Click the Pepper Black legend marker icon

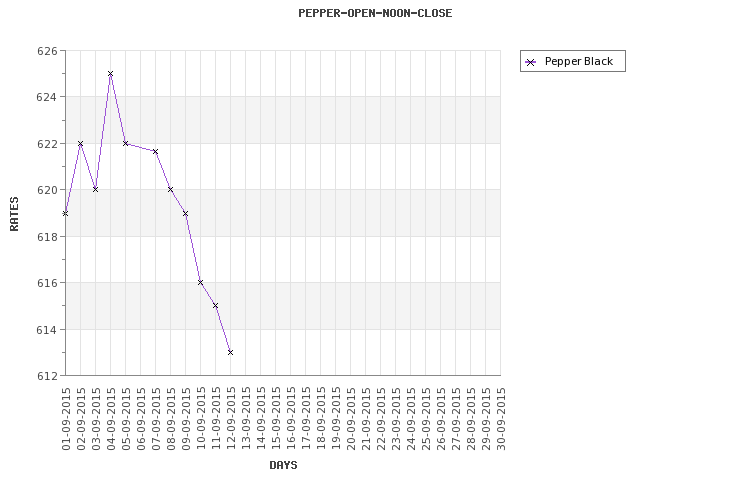(531, 62)
